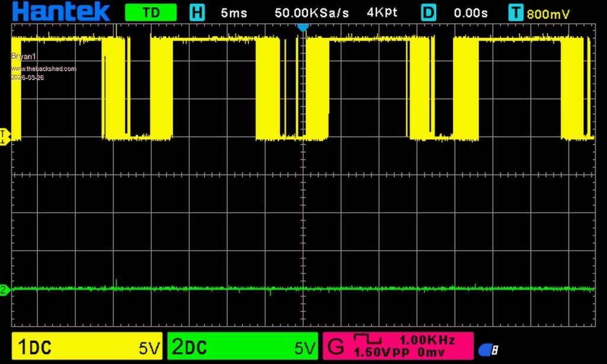
Task: Click the yellow channel 1 trigger level marker
Action: click(x=5, y=136)
